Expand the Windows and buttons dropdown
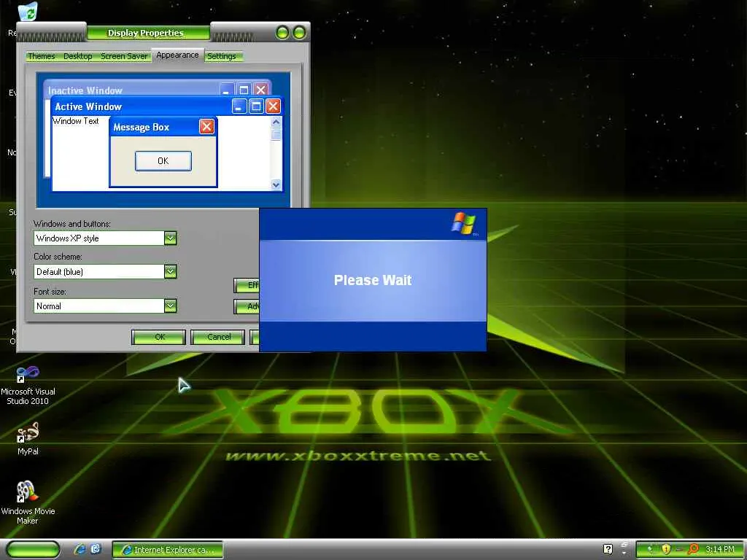 [x=170, y=238]
